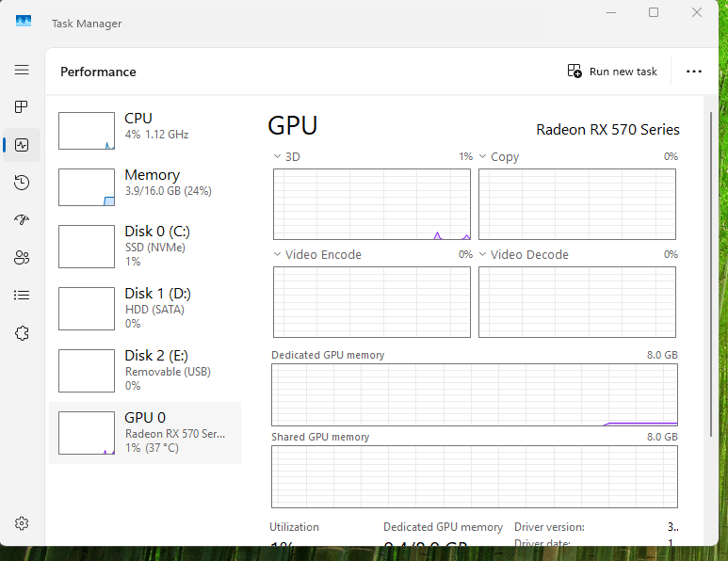
Task: Select Disk 0 (C:) item
Action: coord(145,247)
